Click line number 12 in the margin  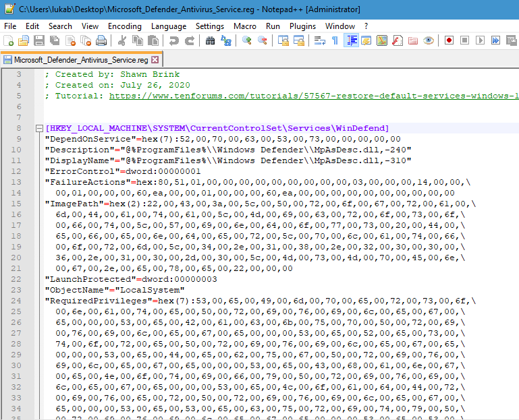click(x=16, y=171)
